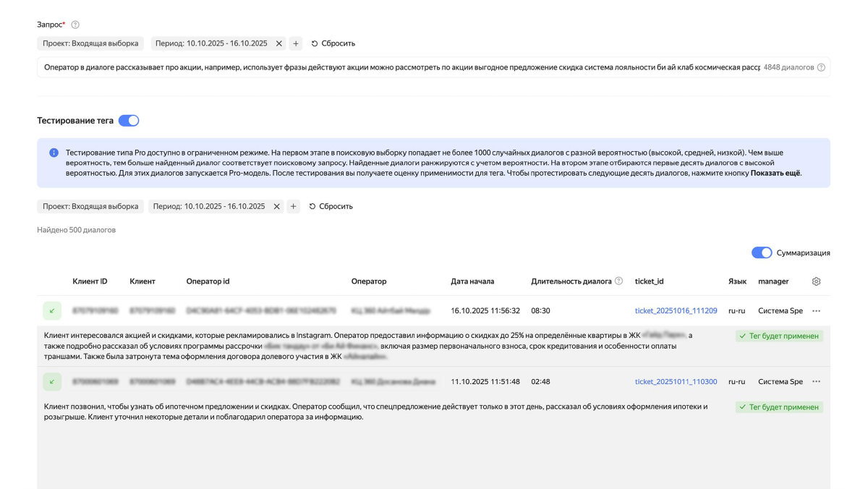
Task: Click Тег будет применен badge for ипотечном summary
Action: click(x=779, y=407)
